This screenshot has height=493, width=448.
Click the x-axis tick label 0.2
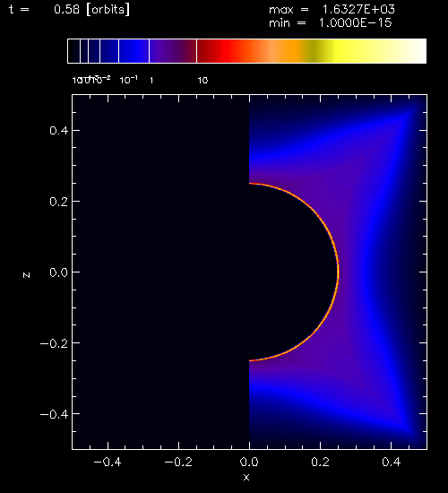320,462
